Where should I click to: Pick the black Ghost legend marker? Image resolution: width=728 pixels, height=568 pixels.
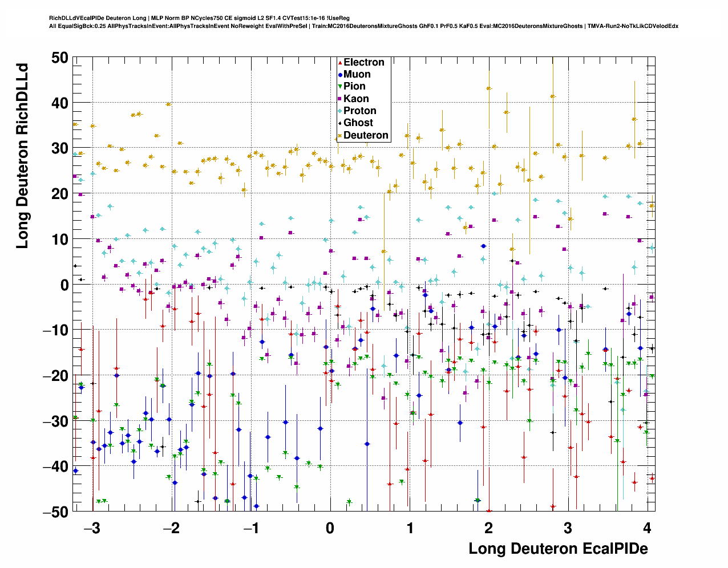click(x=340, y=123)
